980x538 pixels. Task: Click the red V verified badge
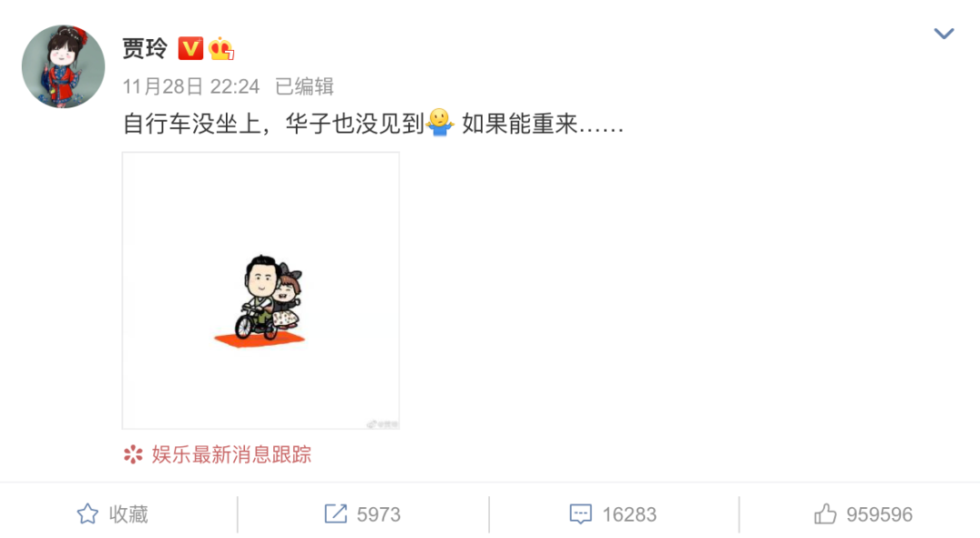[191, 48]
